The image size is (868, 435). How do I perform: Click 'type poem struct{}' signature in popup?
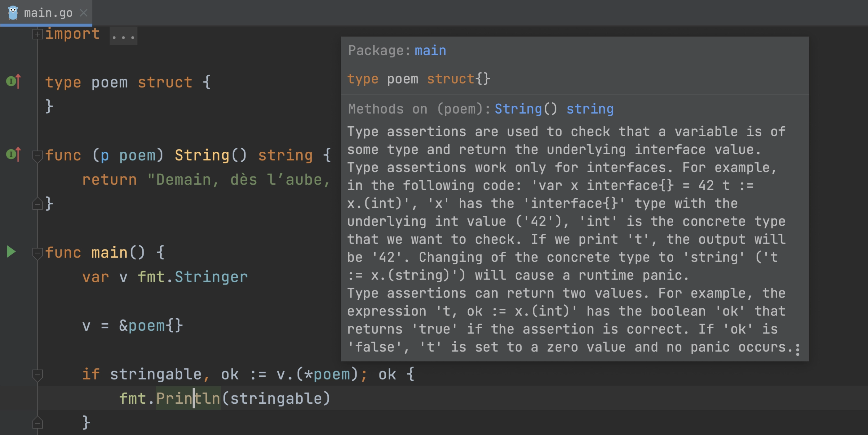click(419, 79)
